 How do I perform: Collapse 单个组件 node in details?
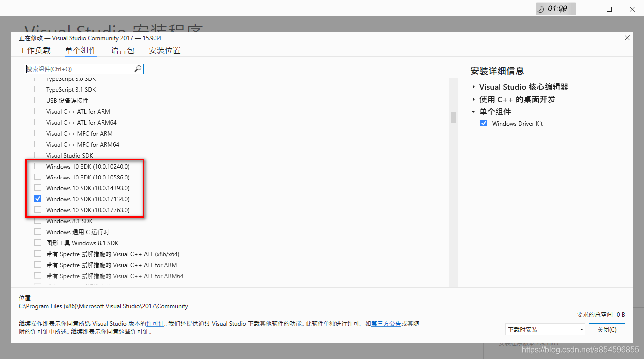[x=473, y=112]
